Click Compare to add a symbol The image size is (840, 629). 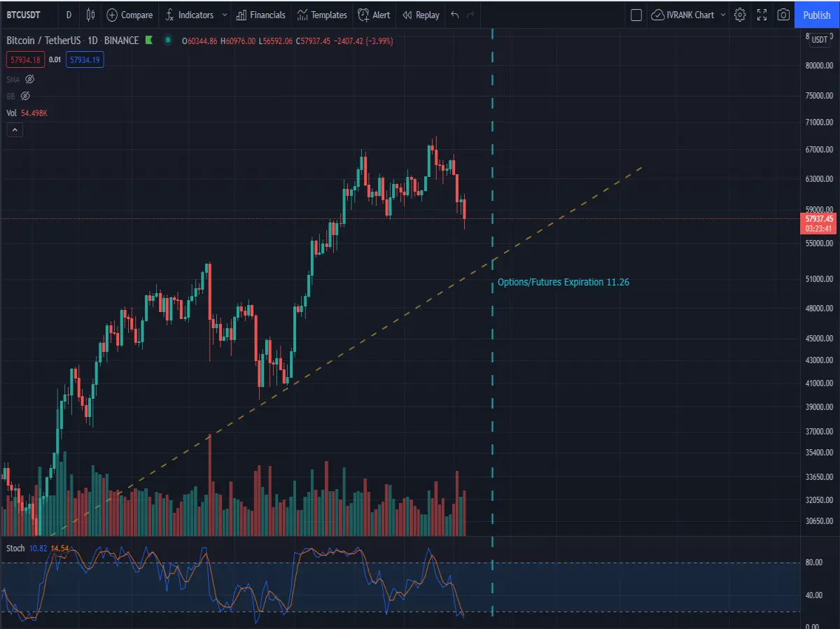click(129, 15)
